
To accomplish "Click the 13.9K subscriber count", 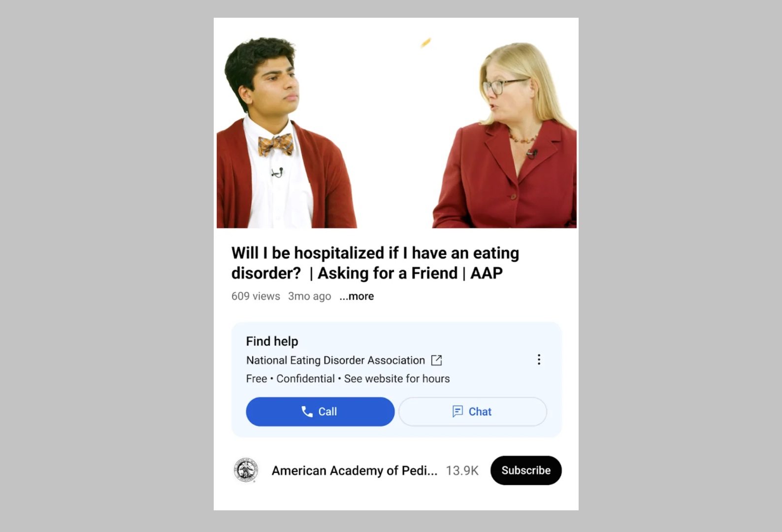I will 462,471.
